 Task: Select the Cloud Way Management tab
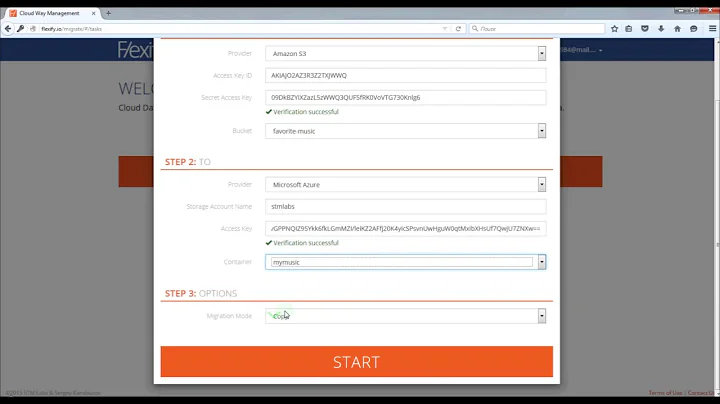point(49,13)
